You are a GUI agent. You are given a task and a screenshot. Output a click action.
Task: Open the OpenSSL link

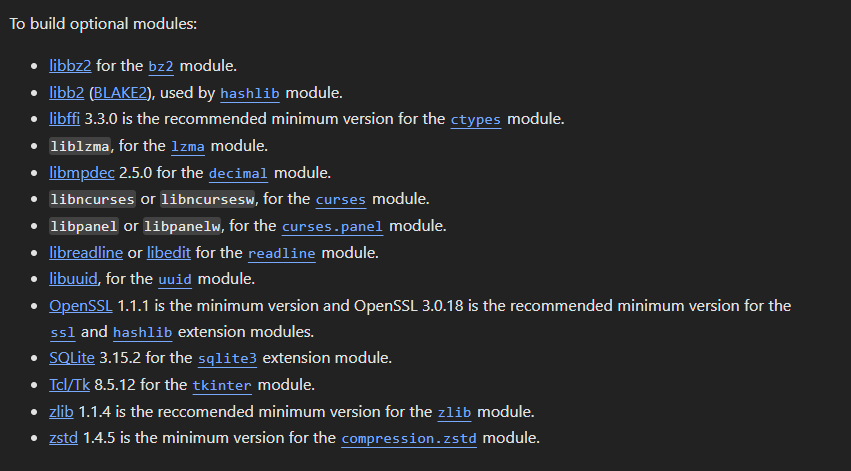(81, 306)
